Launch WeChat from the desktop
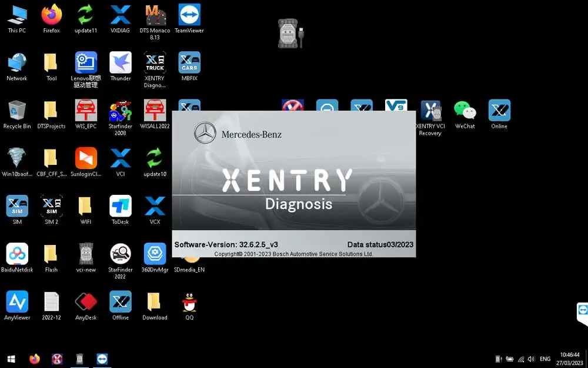Screen dimensions: 588x368 pos(465,115)
